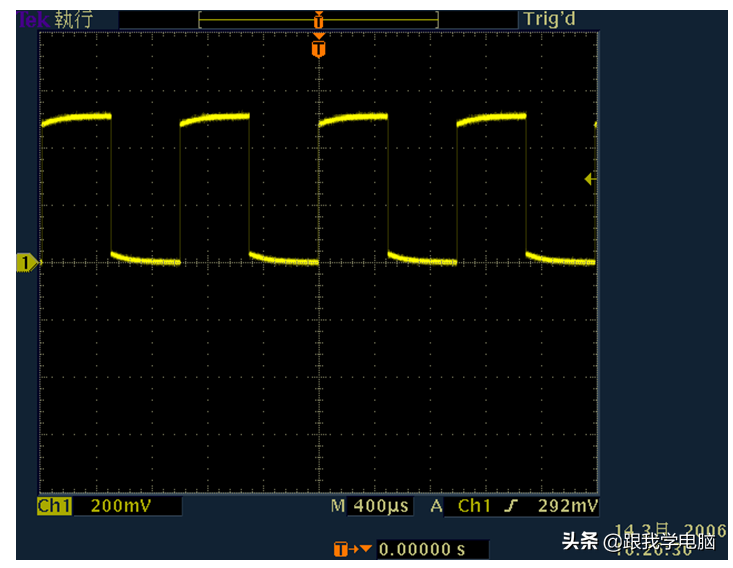Click the date stamp 2006 text
This screenshot has width=733, height=568.
tap(705, 531)
